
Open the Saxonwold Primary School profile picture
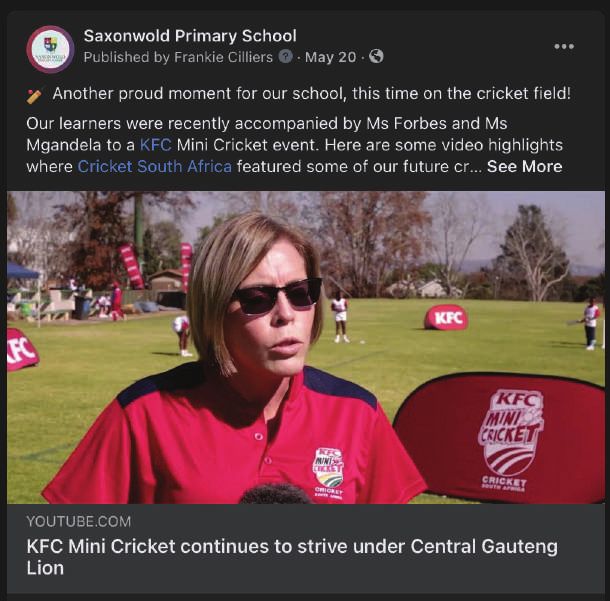[50, 49]
